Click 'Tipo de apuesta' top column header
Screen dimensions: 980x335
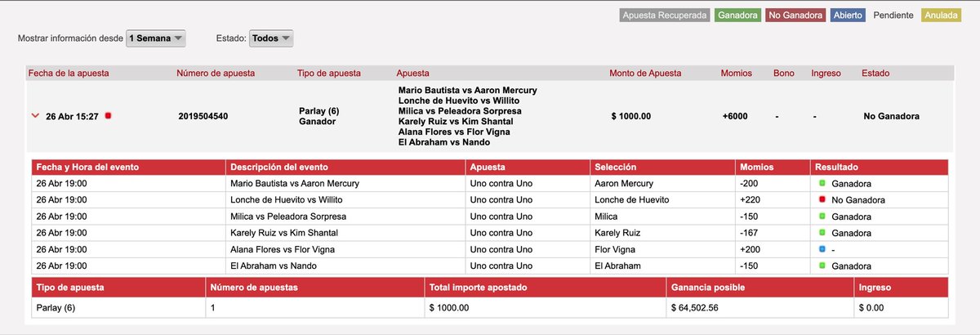pyautogui.click(x=329, y=73)
